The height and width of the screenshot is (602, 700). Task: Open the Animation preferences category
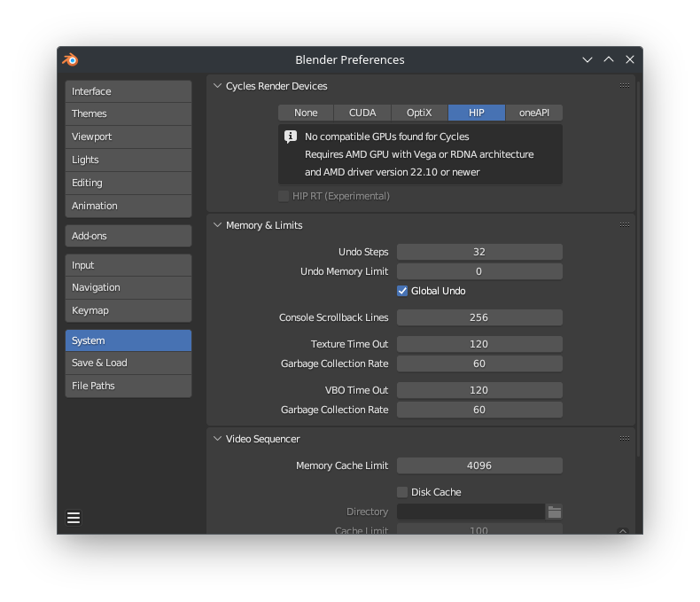pos(128,206)
